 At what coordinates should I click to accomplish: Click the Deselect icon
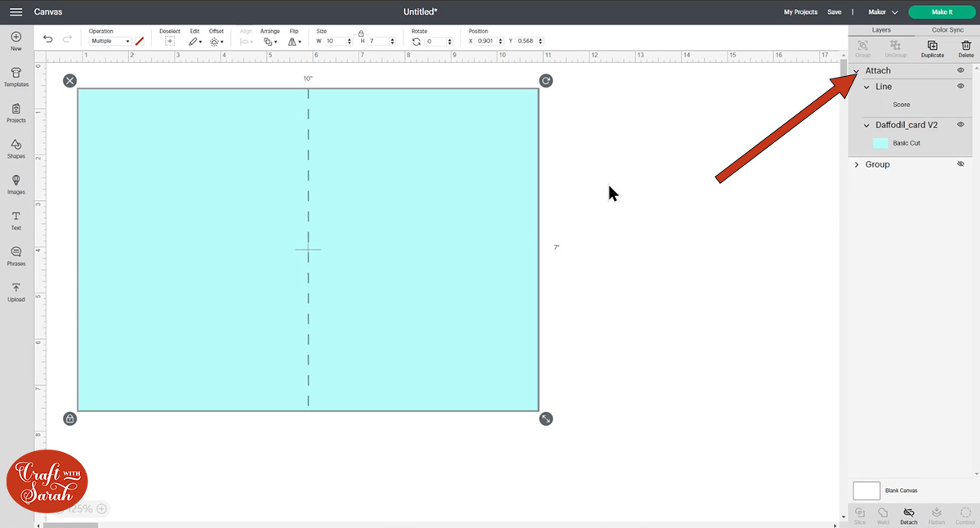pos(170,41)
